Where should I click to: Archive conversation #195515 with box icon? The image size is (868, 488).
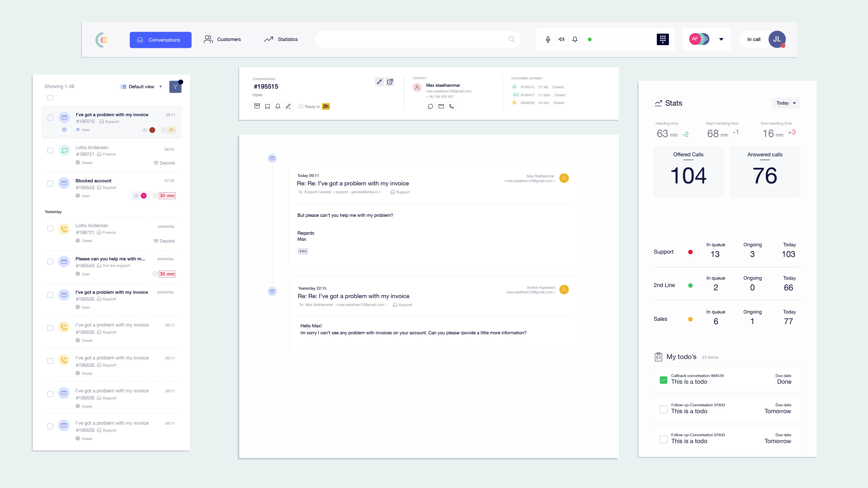tap(257, 106)
